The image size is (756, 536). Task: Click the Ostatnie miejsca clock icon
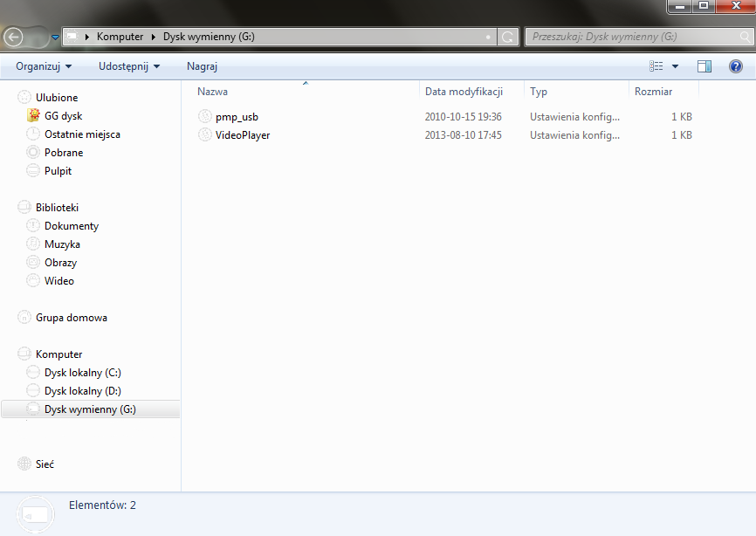(33, 134)
